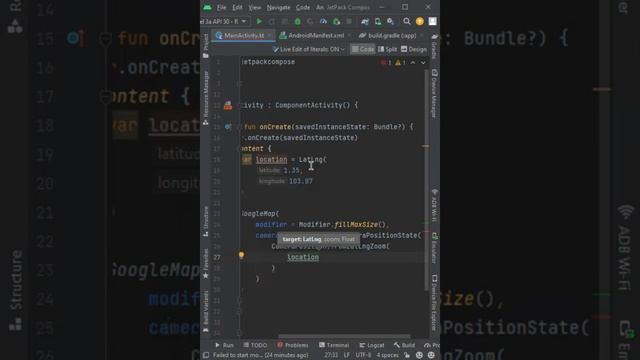
Task: Select the Split editor view mode
Action: pyautogui.click(x=387, y=49)
